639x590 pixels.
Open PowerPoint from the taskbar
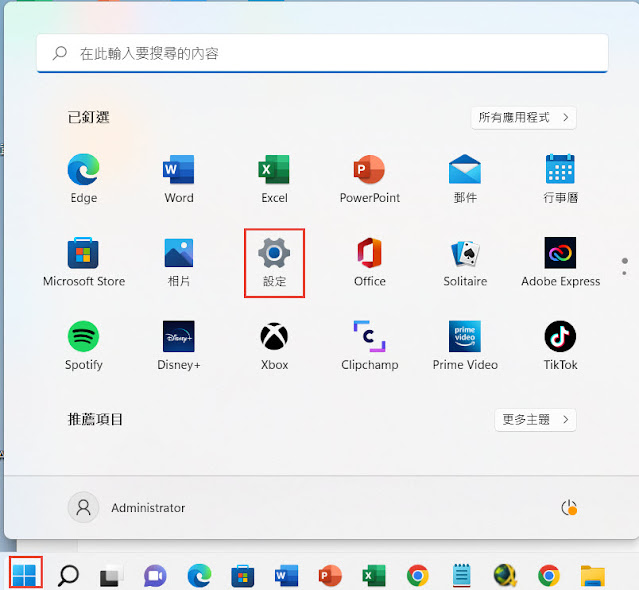coord(330,576)
